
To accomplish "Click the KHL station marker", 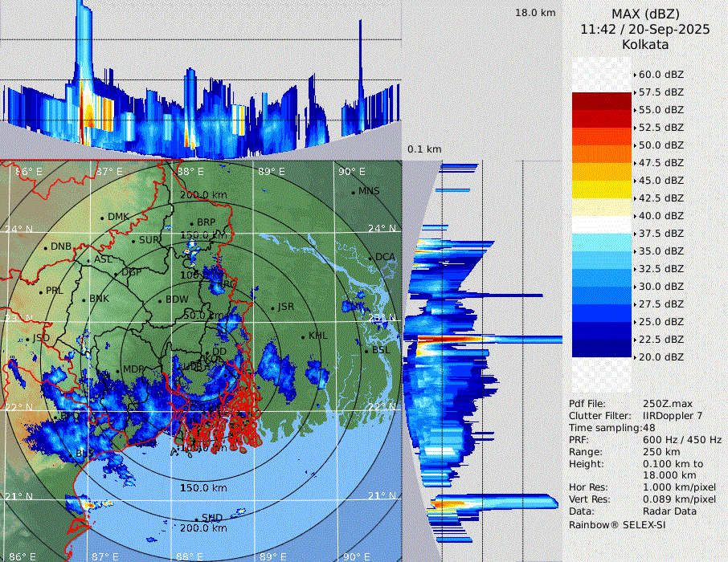I will [304, 336].
